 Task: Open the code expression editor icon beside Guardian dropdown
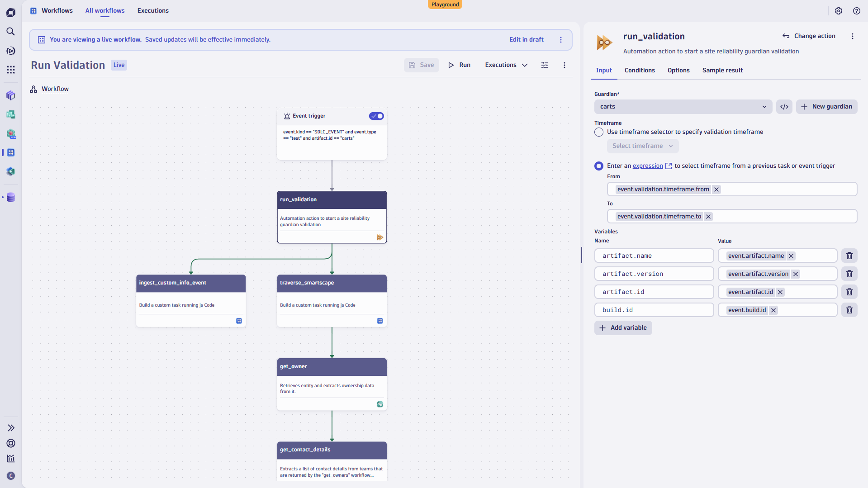coord(784,106)
